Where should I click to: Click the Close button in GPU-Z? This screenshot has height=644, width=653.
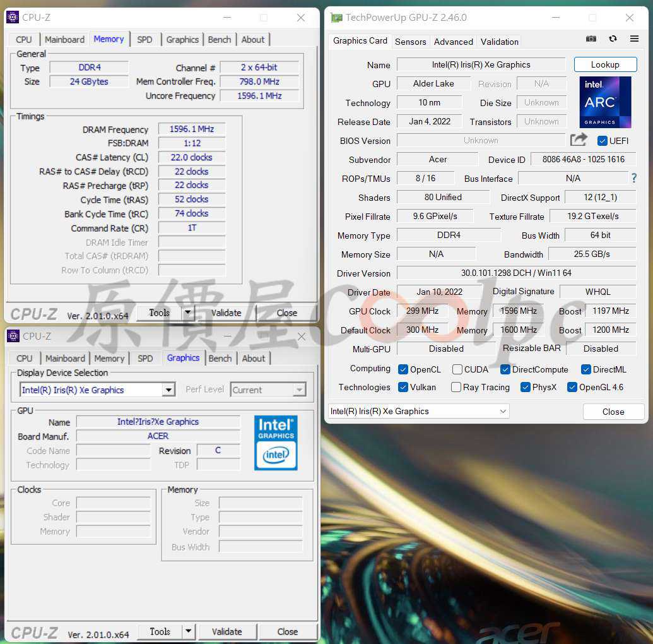click(x=613, y=412)
